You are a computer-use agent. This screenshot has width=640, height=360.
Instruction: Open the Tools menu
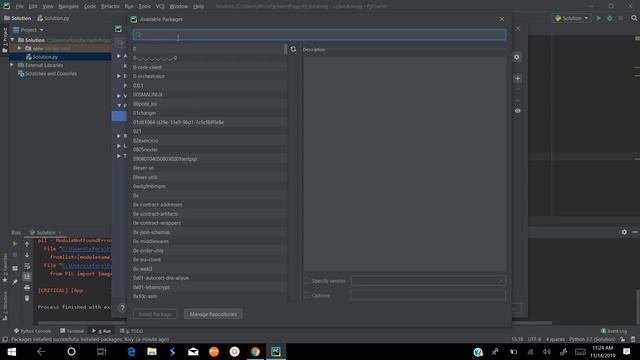144,7
